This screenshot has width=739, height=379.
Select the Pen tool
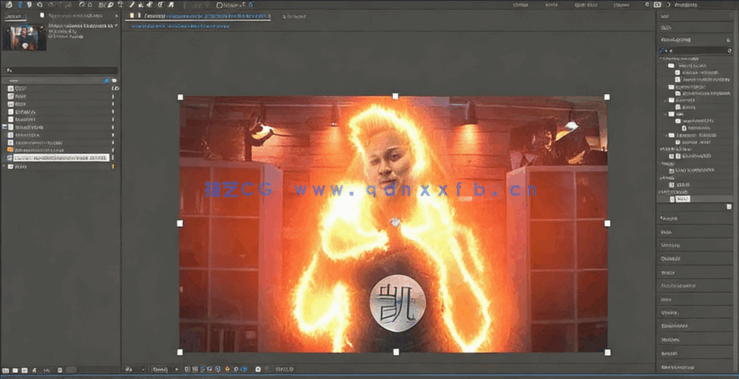point(110,5)
